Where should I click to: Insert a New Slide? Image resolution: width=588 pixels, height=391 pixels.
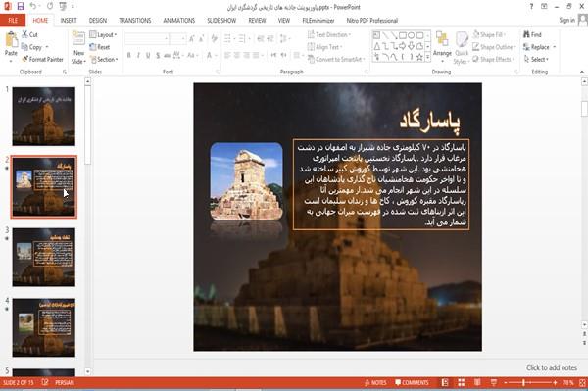[x=78, y=48]
